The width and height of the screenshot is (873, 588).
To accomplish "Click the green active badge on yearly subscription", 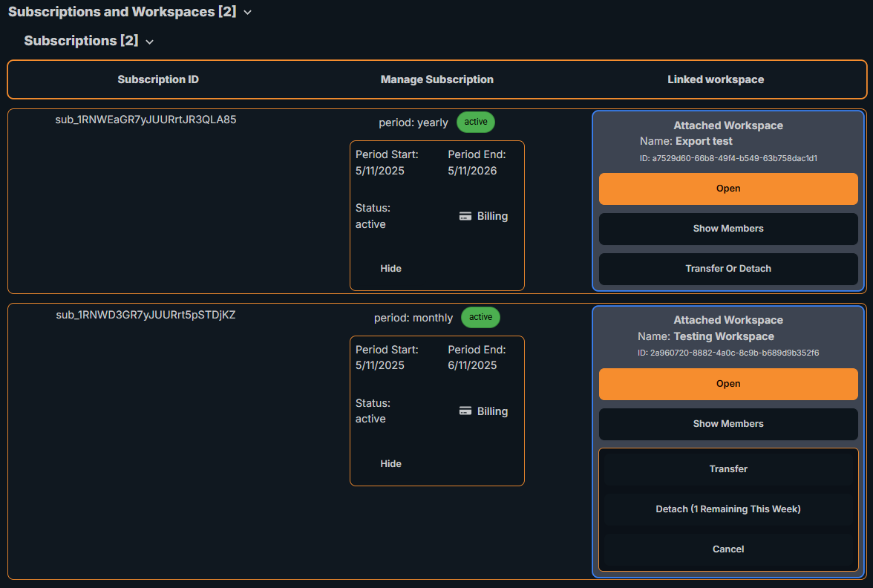I will pos(475,122).
